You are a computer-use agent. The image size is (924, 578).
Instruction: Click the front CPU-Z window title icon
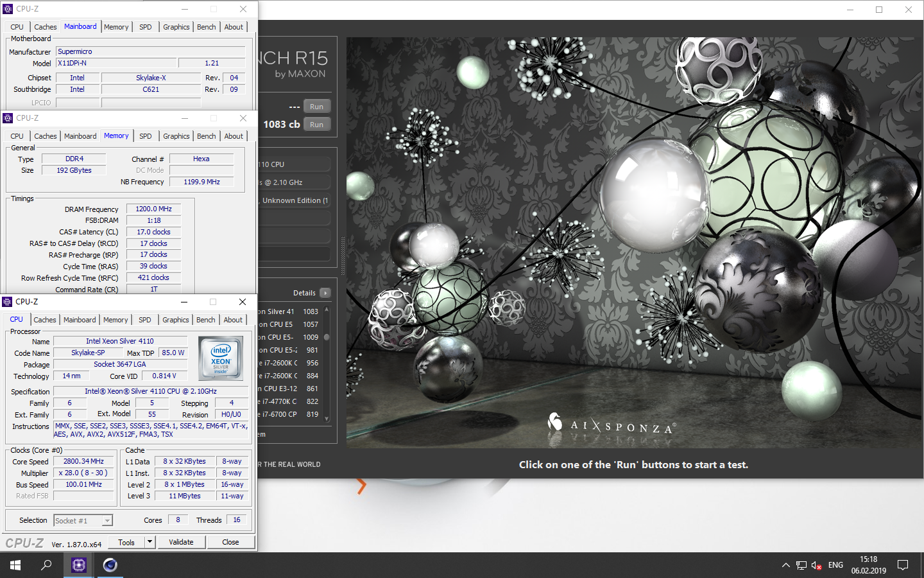[x=8, y=302]
